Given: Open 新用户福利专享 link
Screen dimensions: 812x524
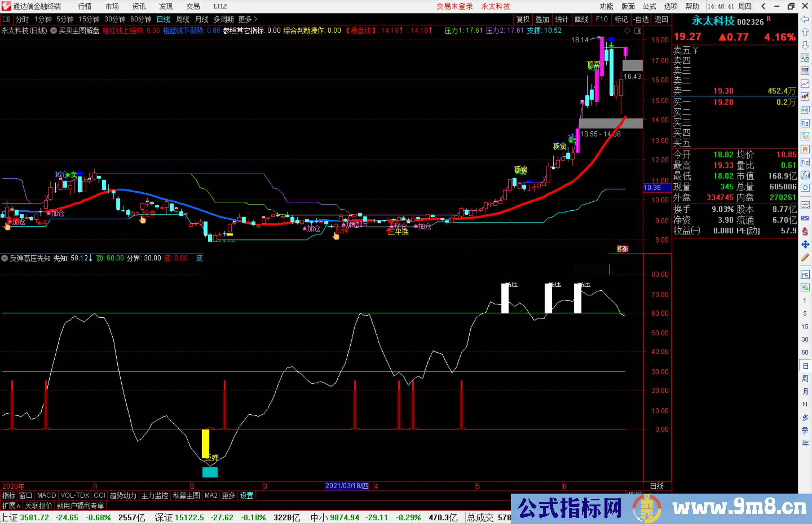Looking at the screenshot, I should pyautogui.click(x=80, y=506).
